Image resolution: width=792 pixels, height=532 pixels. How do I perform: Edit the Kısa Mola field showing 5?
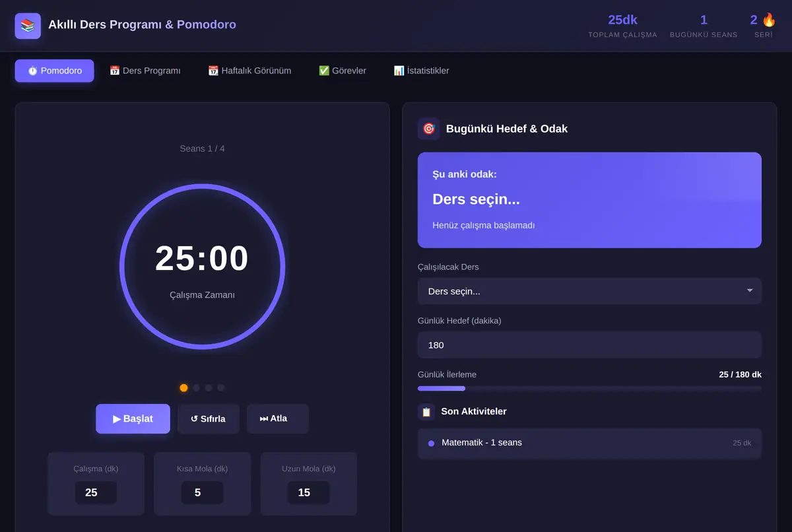pos(202,492)
